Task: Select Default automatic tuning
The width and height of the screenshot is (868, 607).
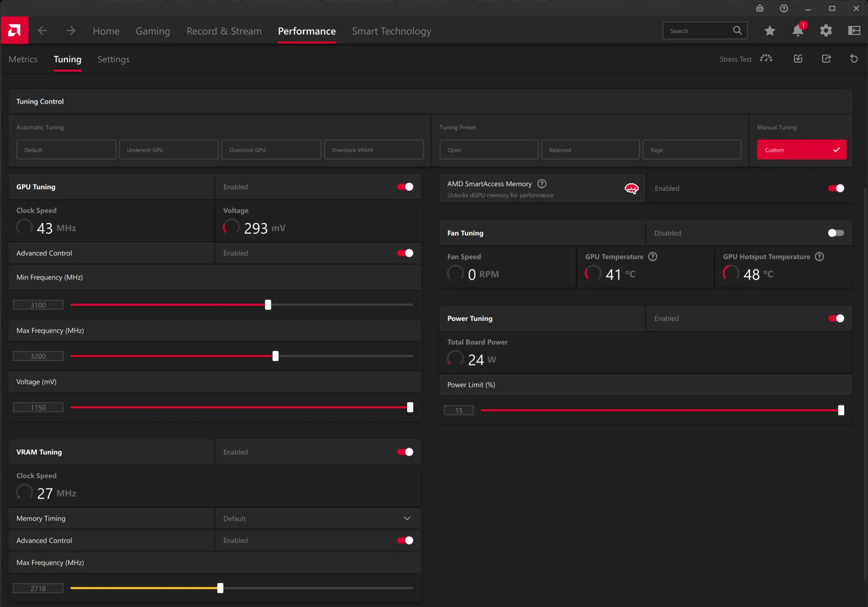Action: [x=66, y=150]
